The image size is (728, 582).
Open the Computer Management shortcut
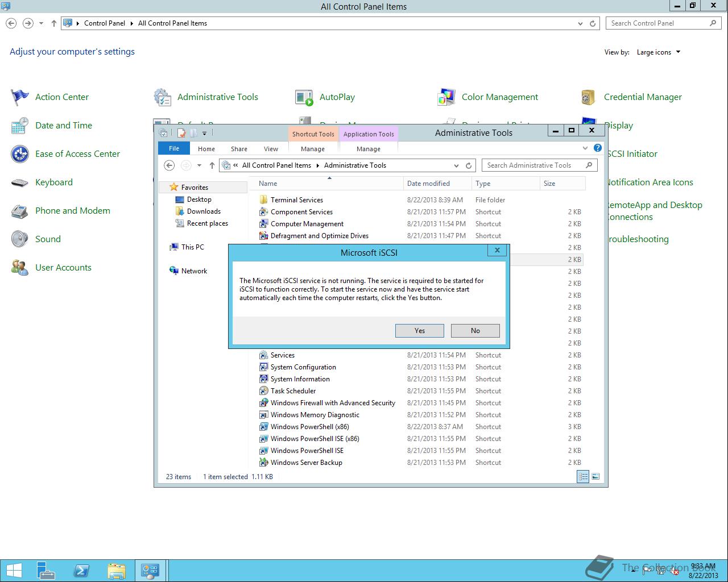306,223
